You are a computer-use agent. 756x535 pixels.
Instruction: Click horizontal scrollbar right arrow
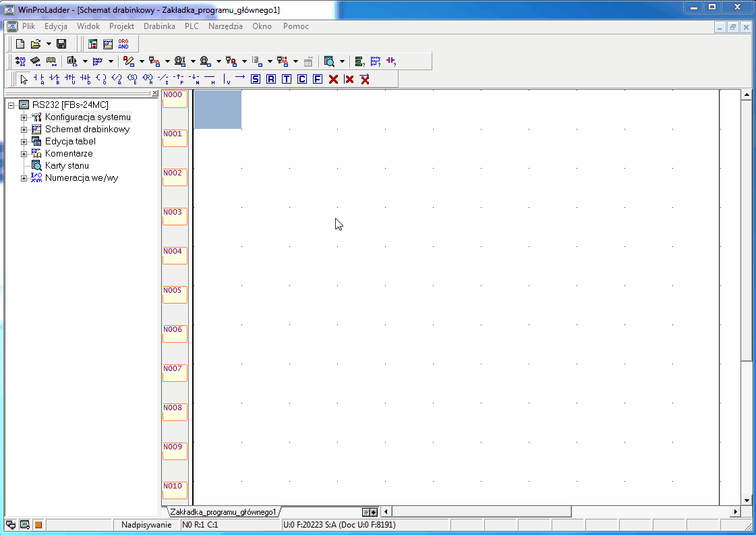[735, 511]
